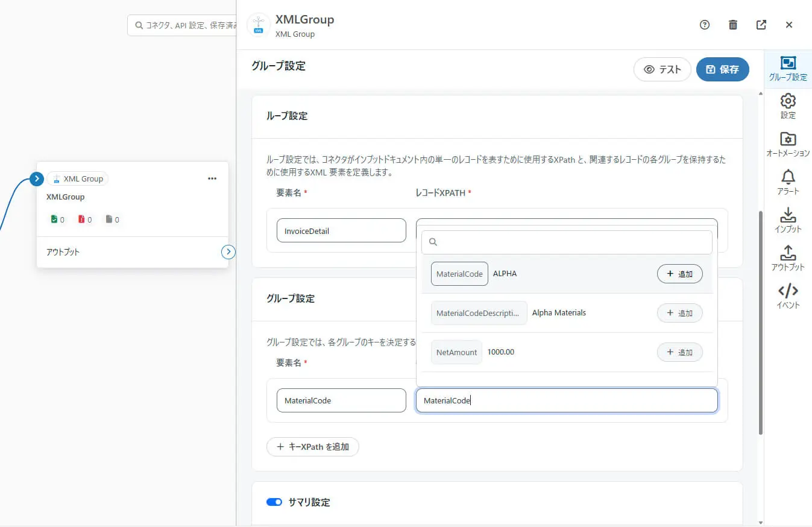Open the アウトプット tab
The height and width of the screenshot is (527, 812).
tap(788, 259)
